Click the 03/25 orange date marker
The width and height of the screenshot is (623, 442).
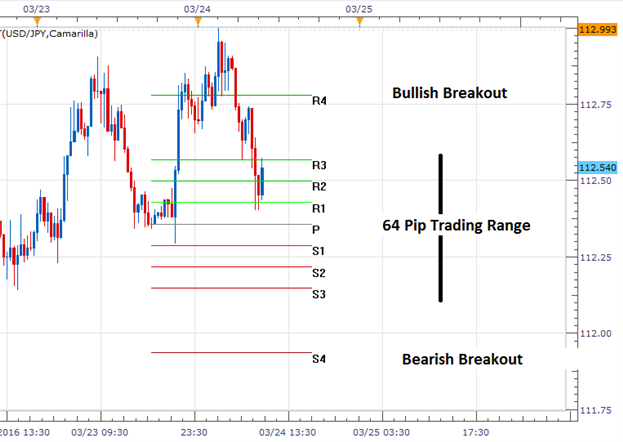360,21
